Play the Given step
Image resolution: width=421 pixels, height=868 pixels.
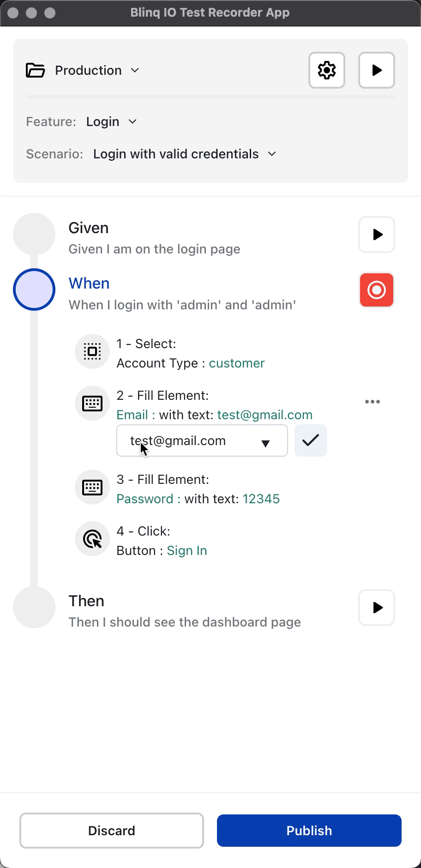(x=377, y=235)
